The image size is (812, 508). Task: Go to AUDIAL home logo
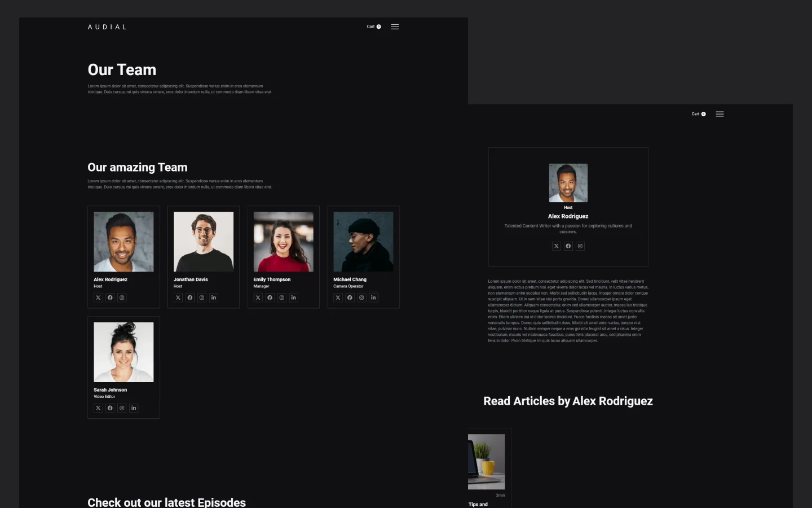point(107,27)
